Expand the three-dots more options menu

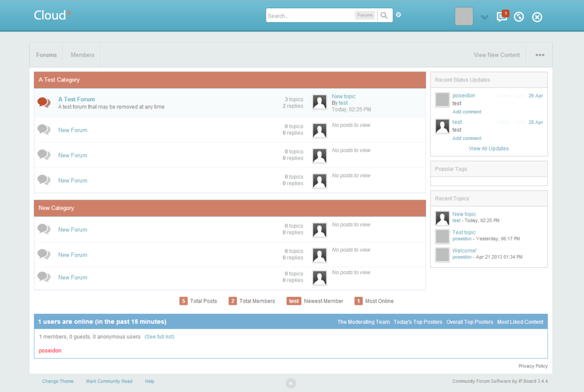tap(540, 55)
